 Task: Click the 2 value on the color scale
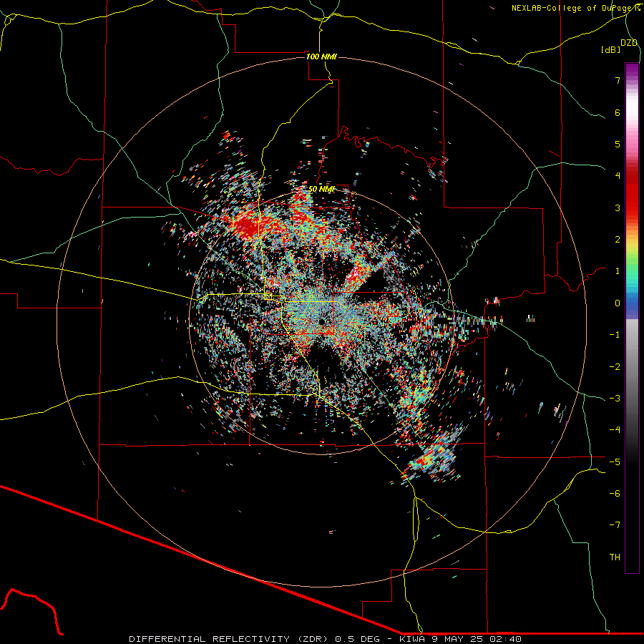pos(618,240)
